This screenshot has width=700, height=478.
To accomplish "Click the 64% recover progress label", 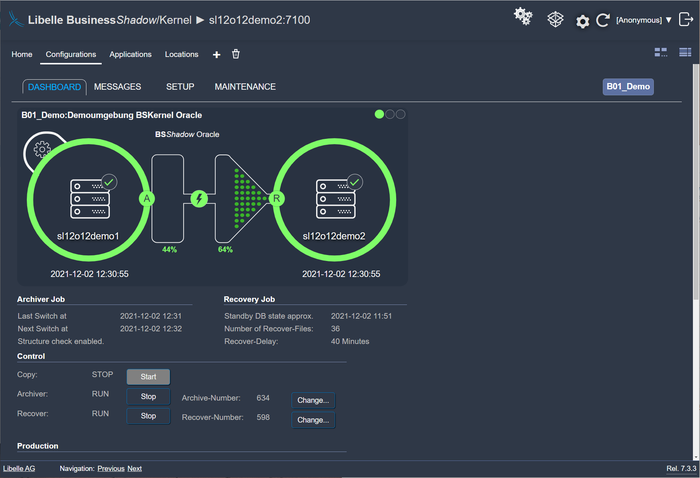I will (225, 249).
